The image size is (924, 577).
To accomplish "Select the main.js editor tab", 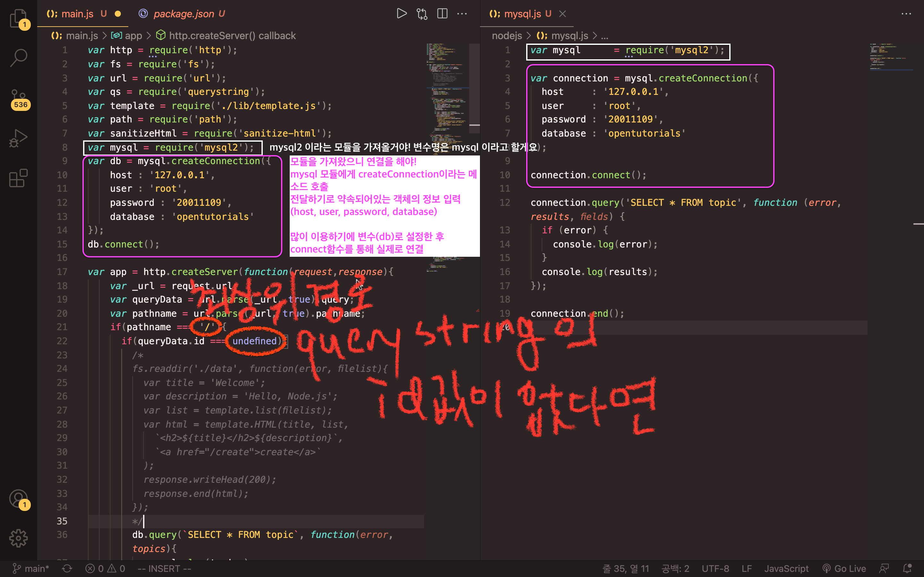I will point(77,14).
